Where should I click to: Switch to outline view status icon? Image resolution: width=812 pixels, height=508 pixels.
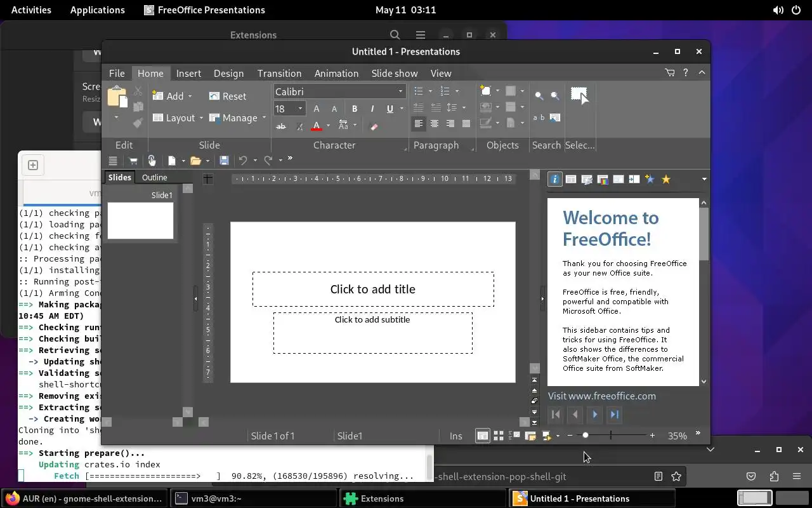tap(514, 436)
